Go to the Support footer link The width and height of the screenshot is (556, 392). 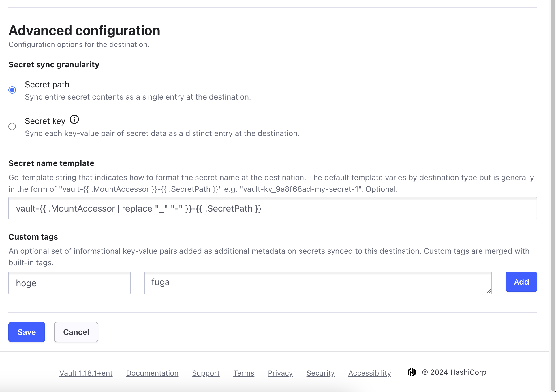coord(206,373)
